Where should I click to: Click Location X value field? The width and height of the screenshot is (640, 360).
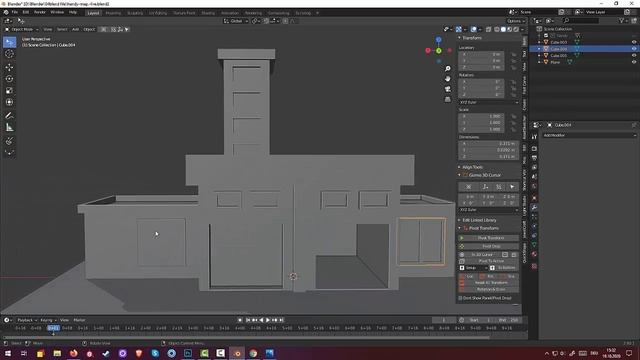coord(482,54)
